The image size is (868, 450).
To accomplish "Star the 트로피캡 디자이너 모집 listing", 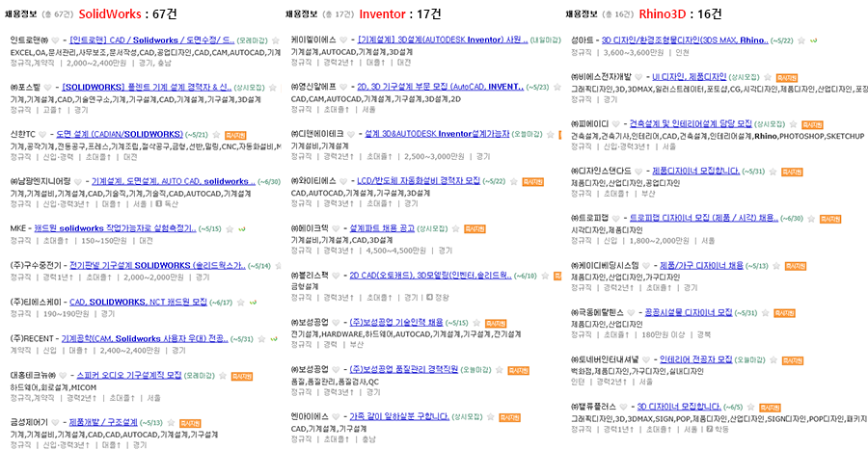I will pyautogui.click(x=811, y=219).
